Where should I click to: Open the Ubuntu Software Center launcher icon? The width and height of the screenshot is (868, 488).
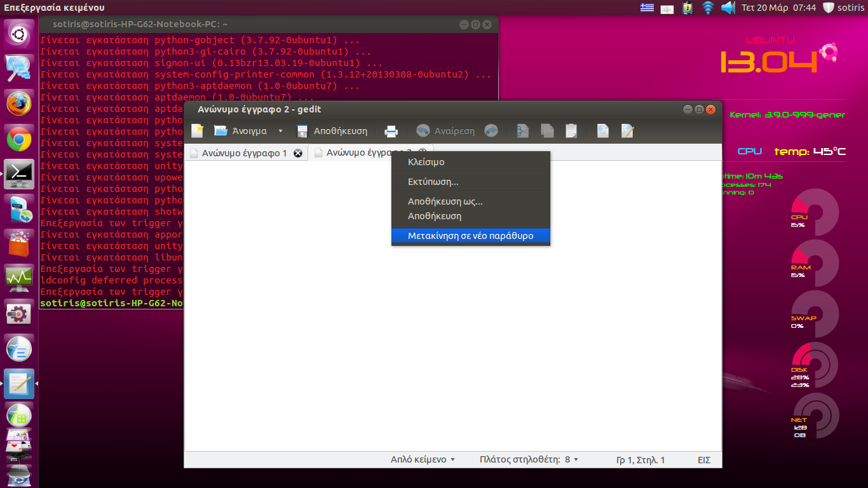click(x=19, y=243)
